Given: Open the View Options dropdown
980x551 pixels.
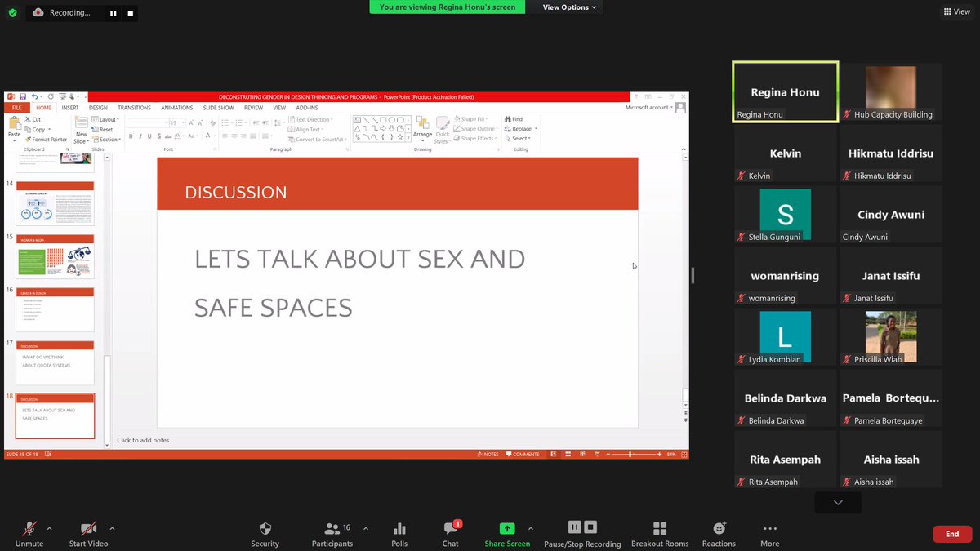Looking at the screenshot, I should pos(570,7).
